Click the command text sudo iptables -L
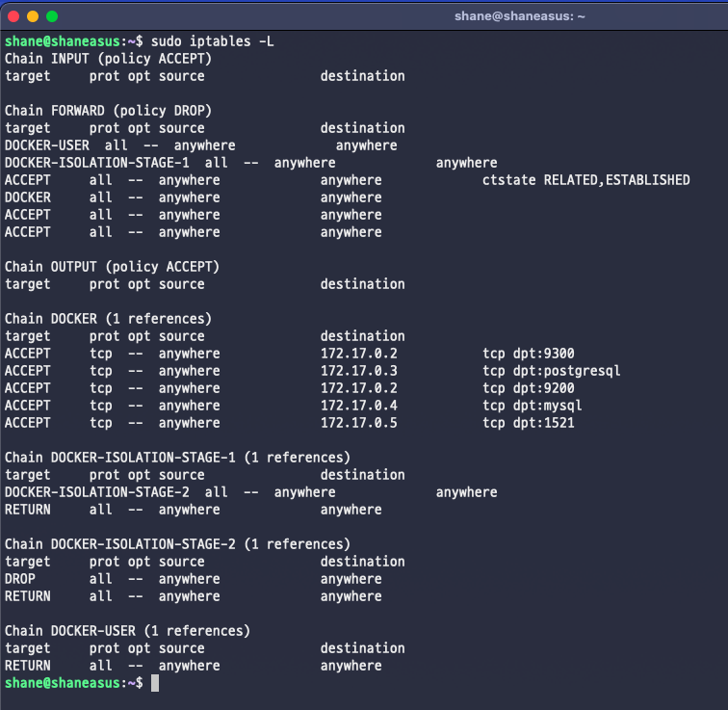This screenshot has height=710, width=728. [x=213, y=41]
